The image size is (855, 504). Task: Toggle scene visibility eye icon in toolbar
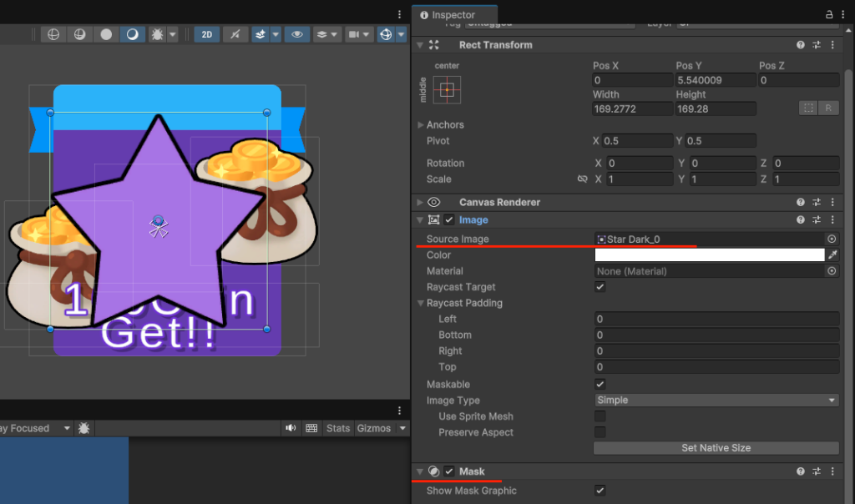(296, 34)
